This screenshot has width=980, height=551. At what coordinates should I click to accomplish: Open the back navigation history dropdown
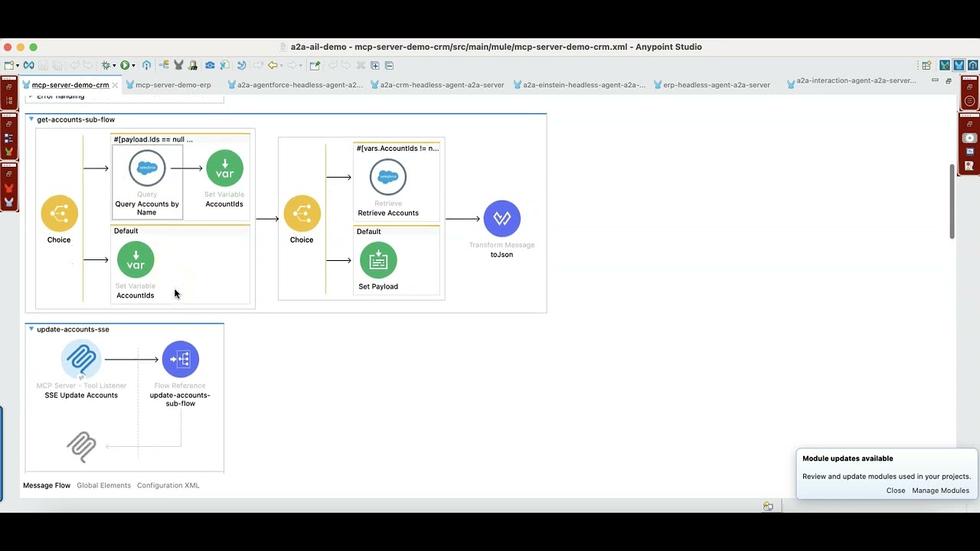(281, 65)
